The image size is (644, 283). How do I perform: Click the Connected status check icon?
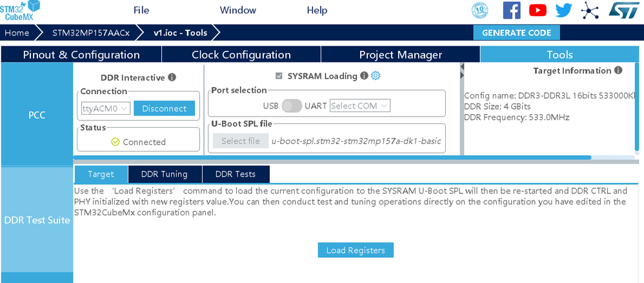(116, 142)
